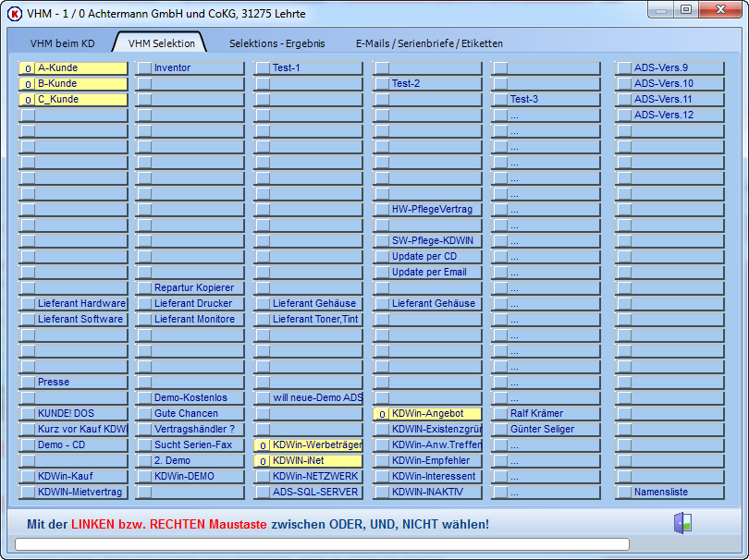Toggle the A-Kunde checkbox

tap(28, 68)
